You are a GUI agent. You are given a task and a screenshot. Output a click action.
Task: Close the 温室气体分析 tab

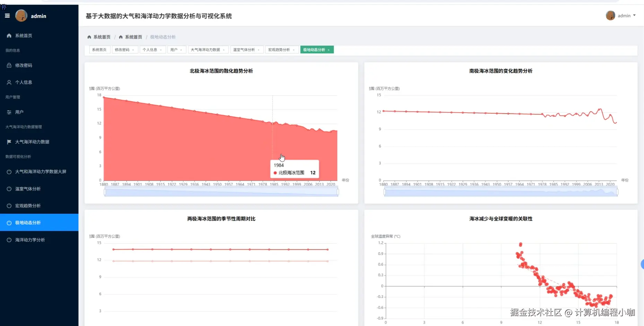pos(259,50)
